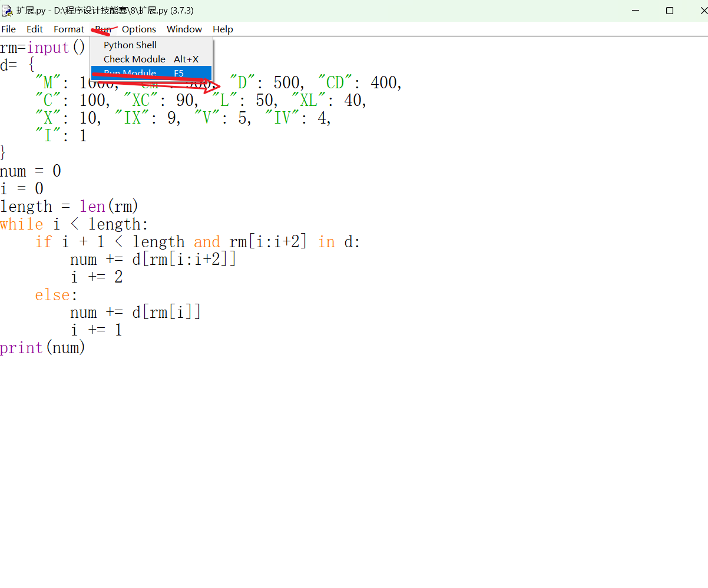Click the 'num += d[rm[i:i+2]]' line
708x588 pixels.
point(153,260)
